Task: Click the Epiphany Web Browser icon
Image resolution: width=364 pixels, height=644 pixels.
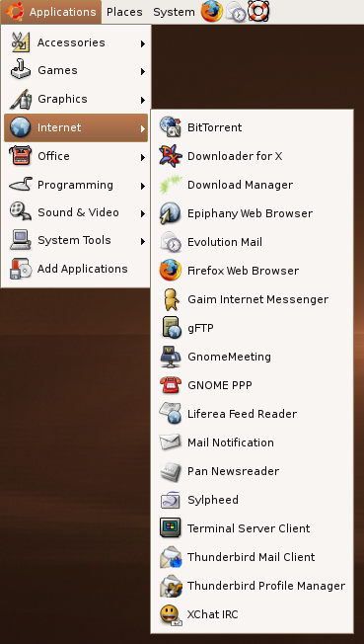Action: (x=171, y=213)
